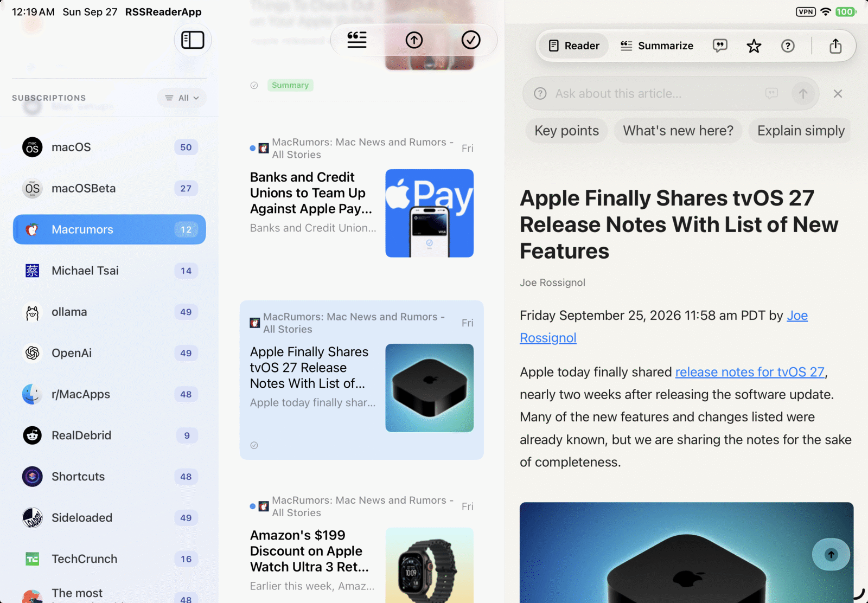Click the SUBSCRIPTIONS header label

click(49, 98)
